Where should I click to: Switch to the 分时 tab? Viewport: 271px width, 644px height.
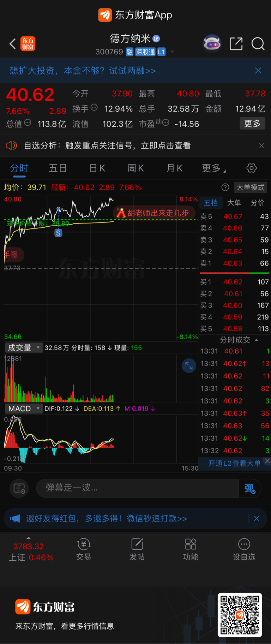point(19,168)
